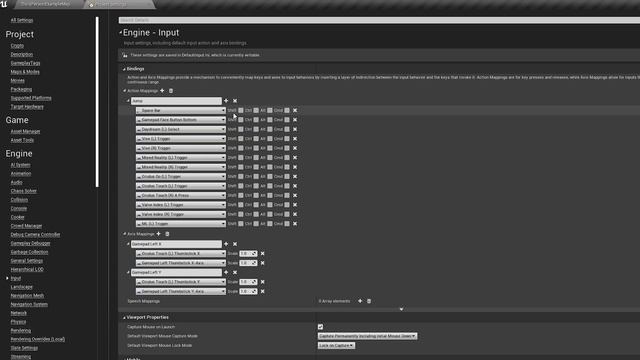
Task: Open Supported Platforms settings
Action: (31, 98)
